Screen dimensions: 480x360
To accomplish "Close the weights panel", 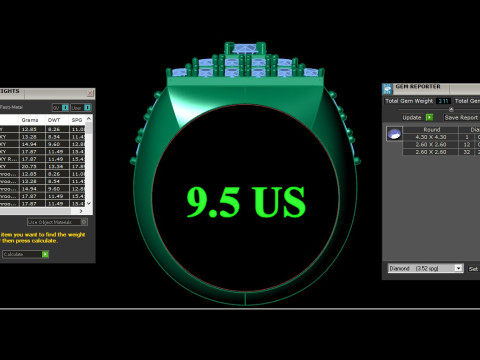I will [90, 93].
